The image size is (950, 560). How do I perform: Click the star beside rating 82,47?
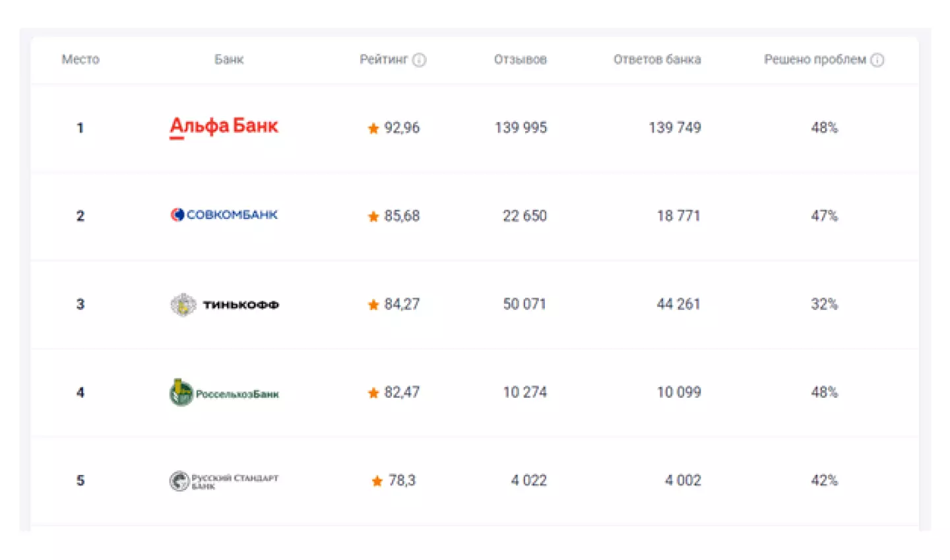coord(373,393)
